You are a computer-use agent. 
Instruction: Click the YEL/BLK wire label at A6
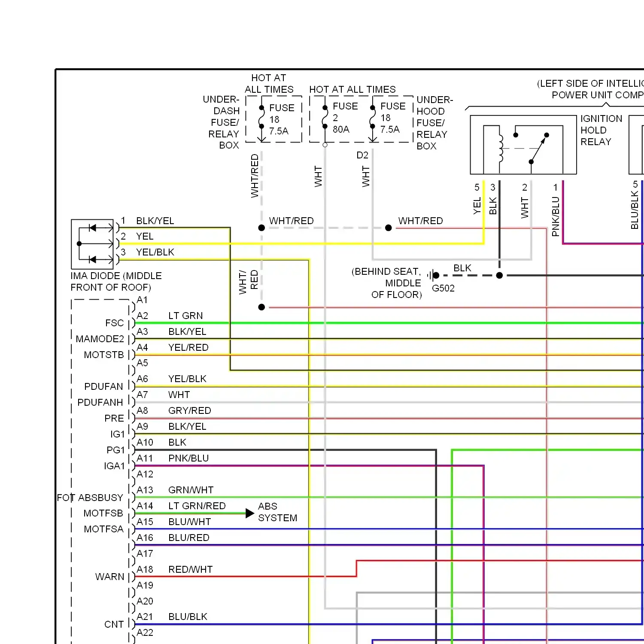coord(188,379)
